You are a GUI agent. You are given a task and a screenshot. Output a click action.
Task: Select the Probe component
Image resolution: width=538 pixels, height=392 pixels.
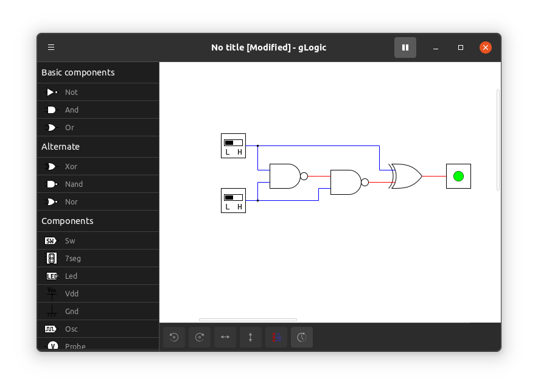point(98,345)
